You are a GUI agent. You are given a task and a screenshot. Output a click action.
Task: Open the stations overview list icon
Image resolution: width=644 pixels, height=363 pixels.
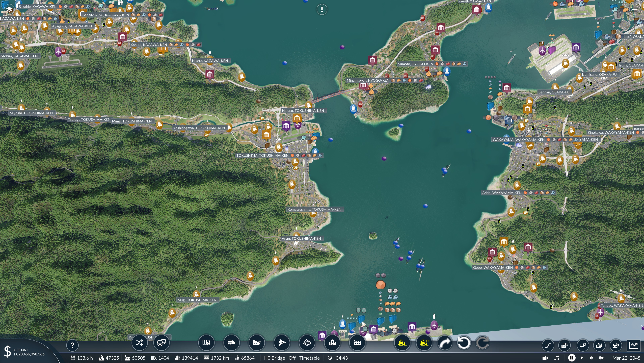point(583,346)
